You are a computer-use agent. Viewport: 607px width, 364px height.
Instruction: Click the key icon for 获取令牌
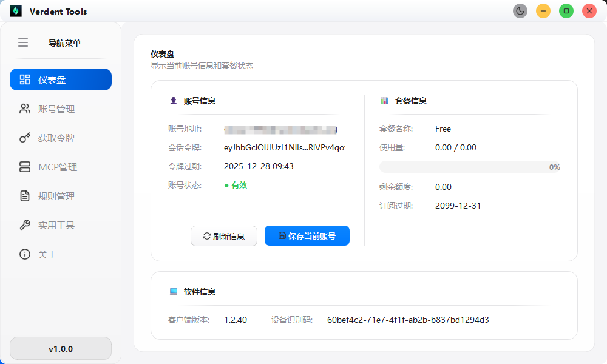[x=25, y=138]
